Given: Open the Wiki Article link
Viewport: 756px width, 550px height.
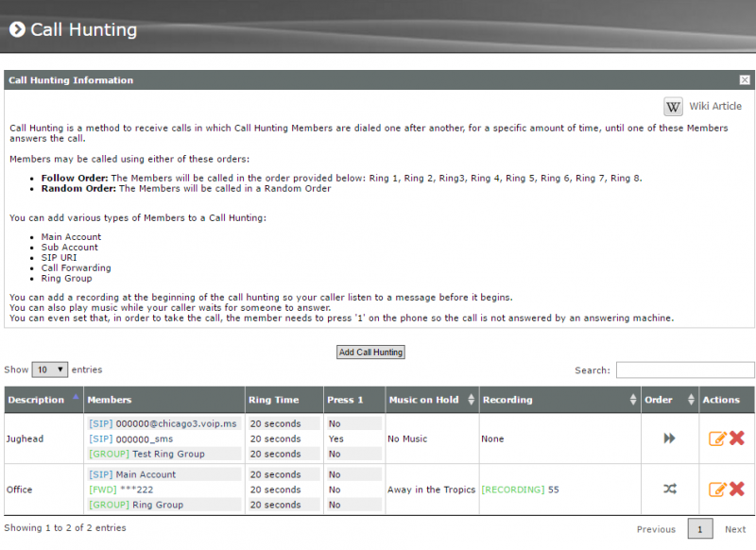Looking at the screenshot, I should (715, 107).
